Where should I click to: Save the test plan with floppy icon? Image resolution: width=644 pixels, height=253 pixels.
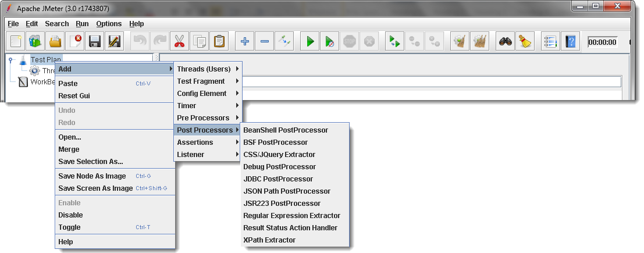[x=95, y=41]
